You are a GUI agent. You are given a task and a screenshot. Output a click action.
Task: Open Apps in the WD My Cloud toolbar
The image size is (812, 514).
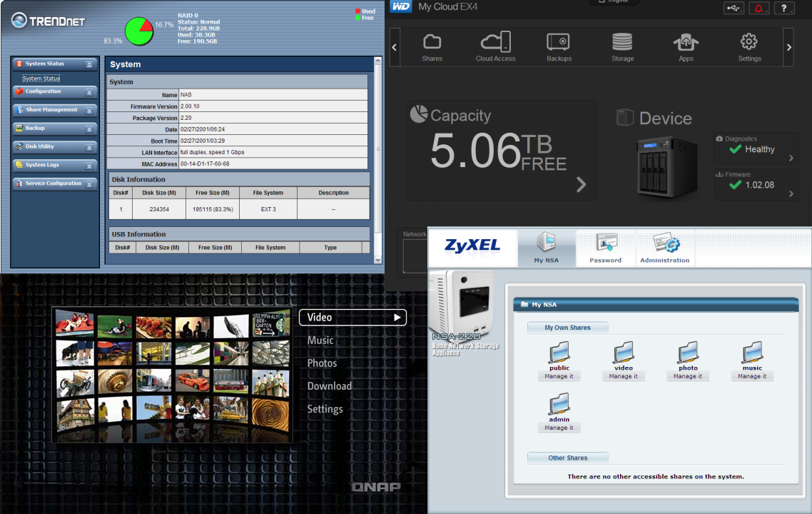point(686,47)
